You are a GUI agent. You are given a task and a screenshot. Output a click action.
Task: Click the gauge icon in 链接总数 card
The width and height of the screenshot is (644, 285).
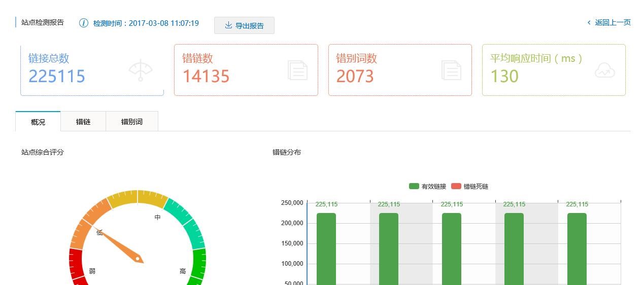pos(141,70)
